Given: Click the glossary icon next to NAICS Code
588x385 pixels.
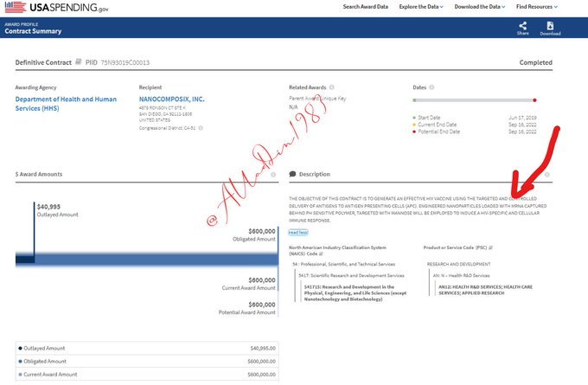Looking at the screenshot, I should tap(322, 255).
